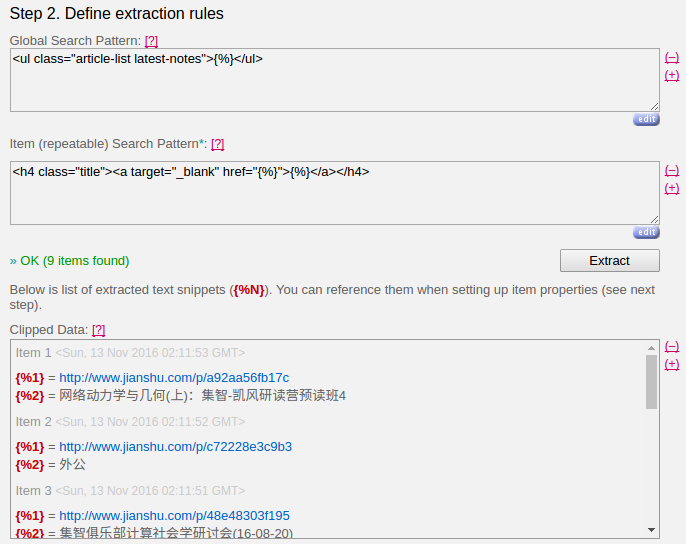The image size is (686, 544).
Task: Shrink Item Search Pattern box with (–)
Action: pos(672,170)
